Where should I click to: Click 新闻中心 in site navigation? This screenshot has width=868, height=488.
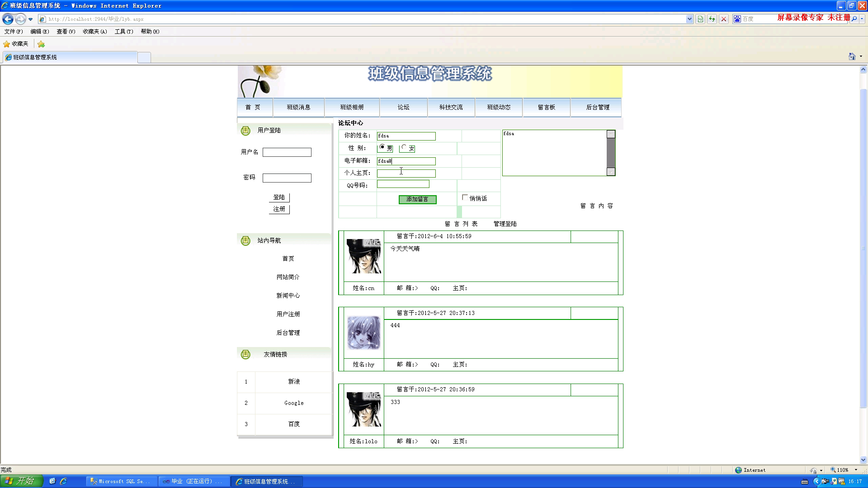(288, 296)
